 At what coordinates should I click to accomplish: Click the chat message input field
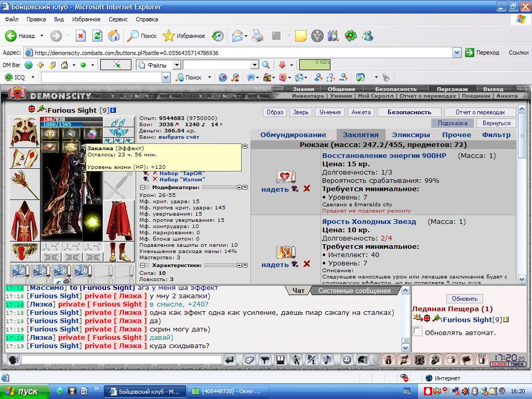[x=122, y=360]
